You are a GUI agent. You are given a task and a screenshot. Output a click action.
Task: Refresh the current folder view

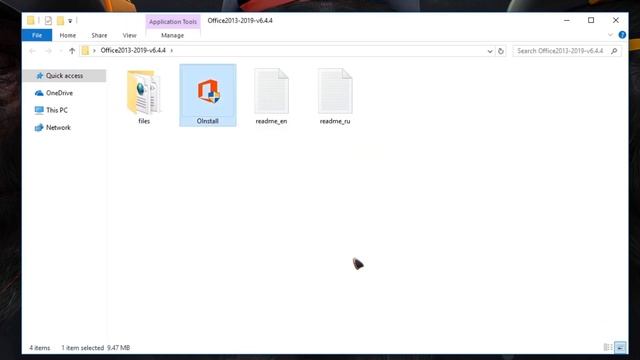(x=501, y=51)
